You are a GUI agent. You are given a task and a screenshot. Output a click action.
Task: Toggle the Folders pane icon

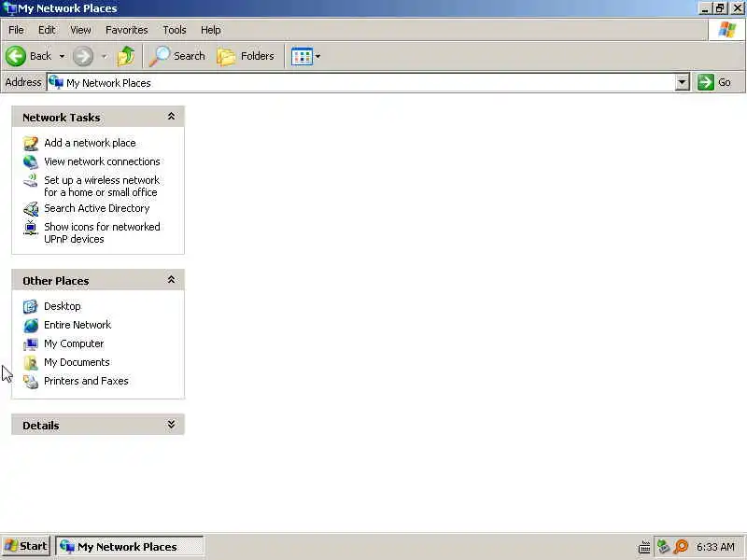226,57
